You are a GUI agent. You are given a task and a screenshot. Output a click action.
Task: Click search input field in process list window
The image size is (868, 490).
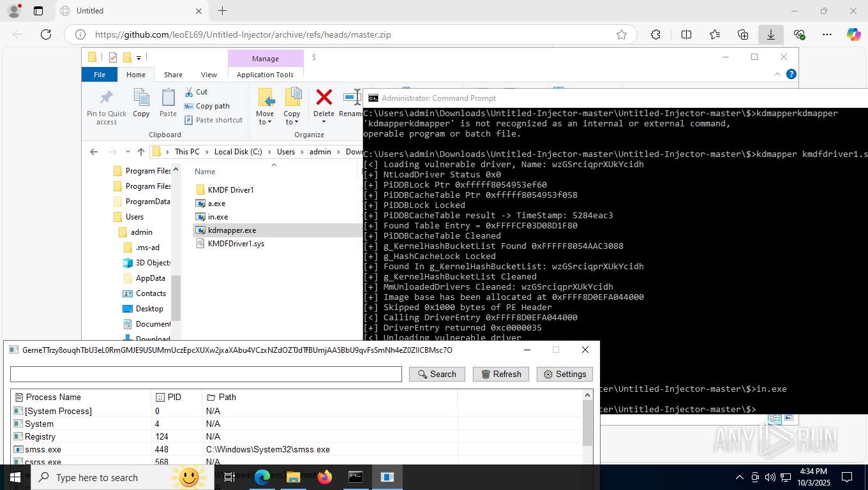(206, 374)
